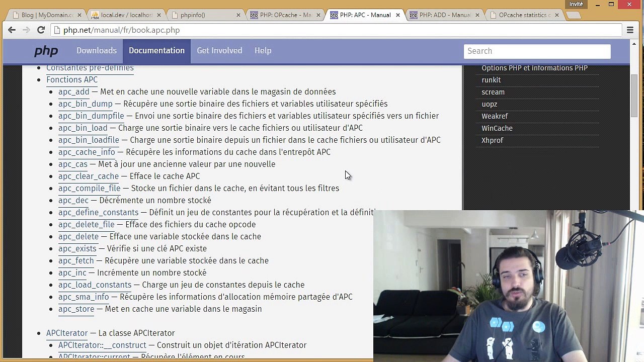
Task: Open the apc_sma_info function link
Action: coord(84,297)
